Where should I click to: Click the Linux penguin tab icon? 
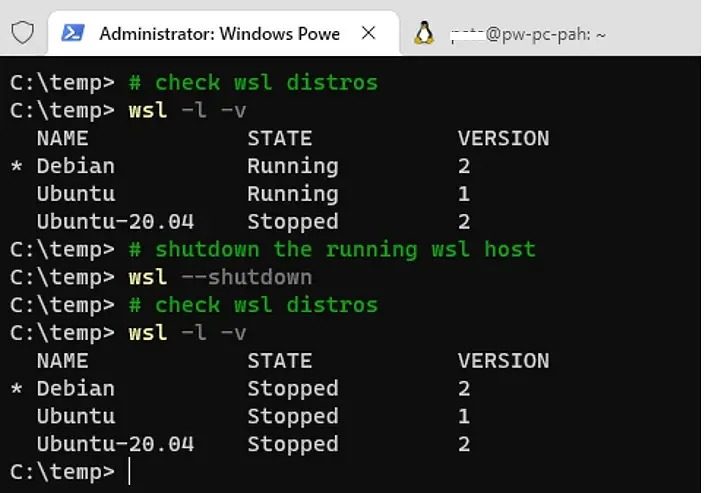pyautogui.click(x=424, y=34)
